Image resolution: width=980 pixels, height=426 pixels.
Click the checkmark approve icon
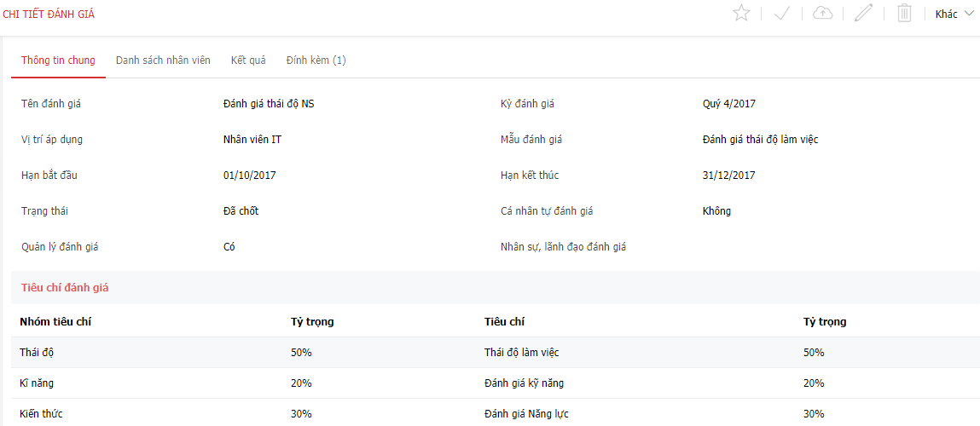782,14
